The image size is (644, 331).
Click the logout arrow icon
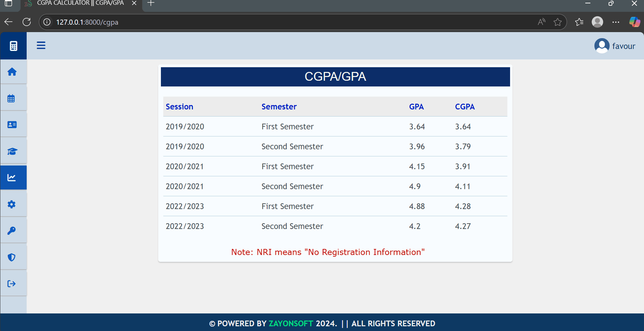click(11, 284)
